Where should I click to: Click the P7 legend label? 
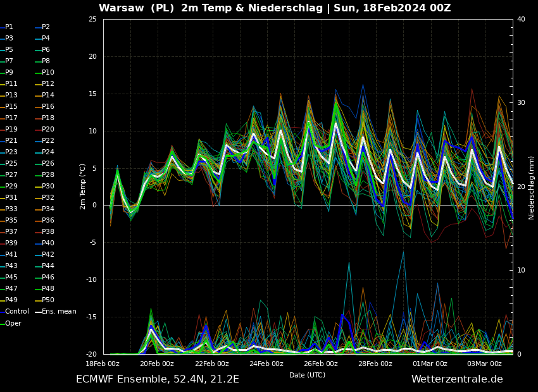tap(9, 61)
